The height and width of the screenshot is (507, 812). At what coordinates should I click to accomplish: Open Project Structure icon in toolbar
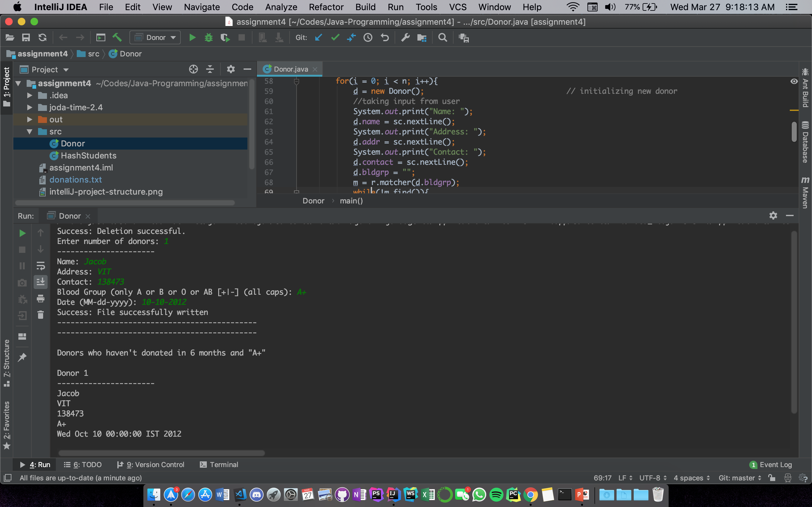coord(422,38)
